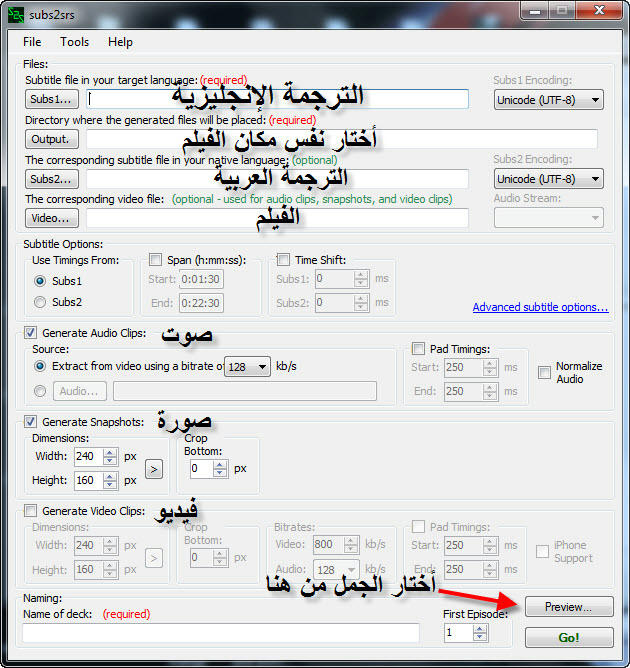Image resolution: width=630 pixels, height=668 pixels.
Task: Click the subs2srs app icon in title bar
Action: [x=15, y=15]
